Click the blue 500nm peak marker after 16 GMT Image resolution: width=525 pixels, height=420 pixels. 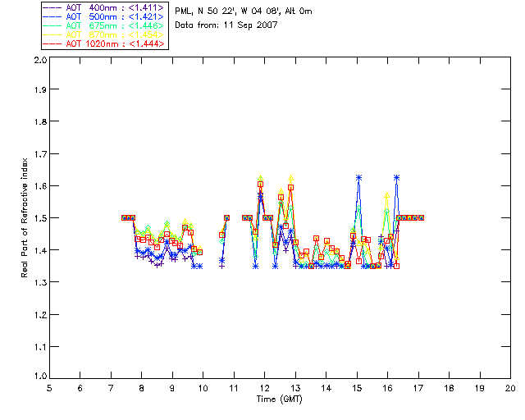click(x=397, y=178)
